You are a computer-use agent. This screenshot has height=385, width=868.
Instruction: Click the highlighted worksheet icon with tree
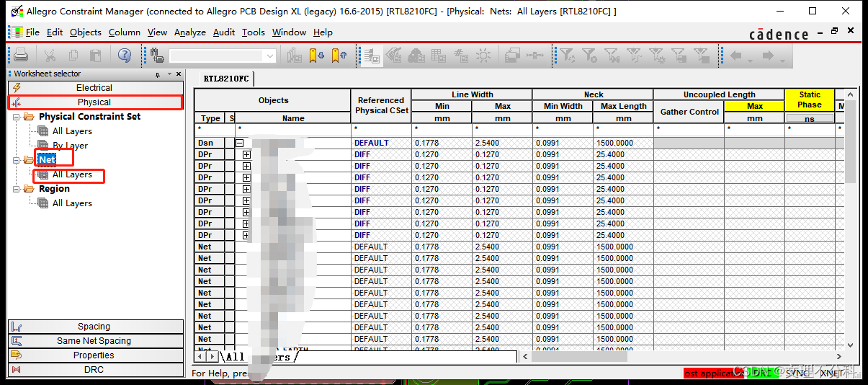point(372,56)
